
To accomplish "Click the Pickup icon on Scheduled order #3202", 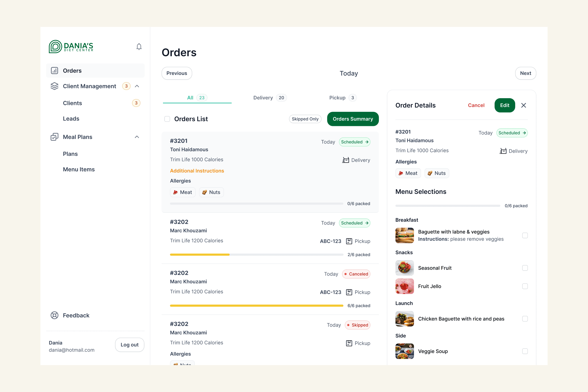I will coord(349,241).
